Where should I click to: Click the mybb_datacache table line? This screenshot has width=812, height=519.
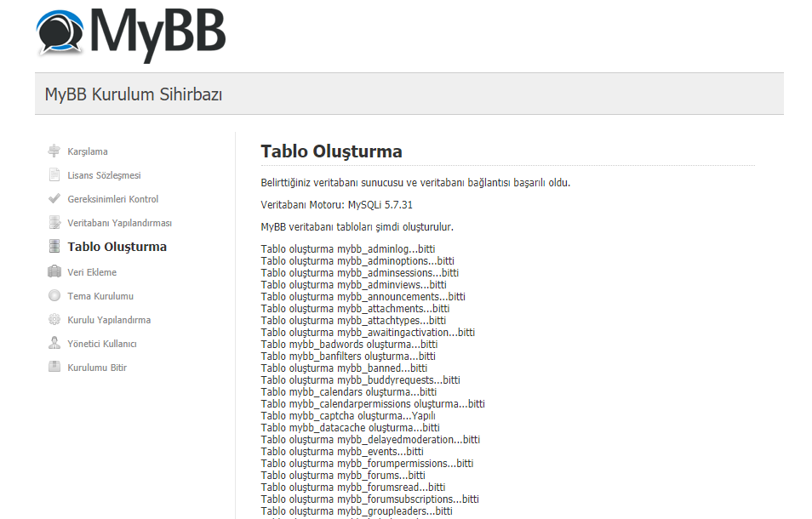tap(350, 427)
